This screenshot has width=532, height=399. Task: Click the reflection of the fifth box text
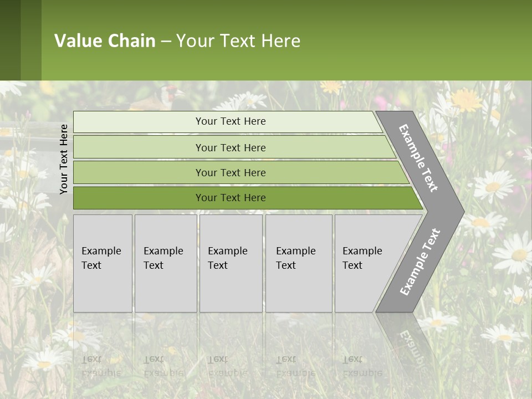pyautogui.click(x=362, y=366)
